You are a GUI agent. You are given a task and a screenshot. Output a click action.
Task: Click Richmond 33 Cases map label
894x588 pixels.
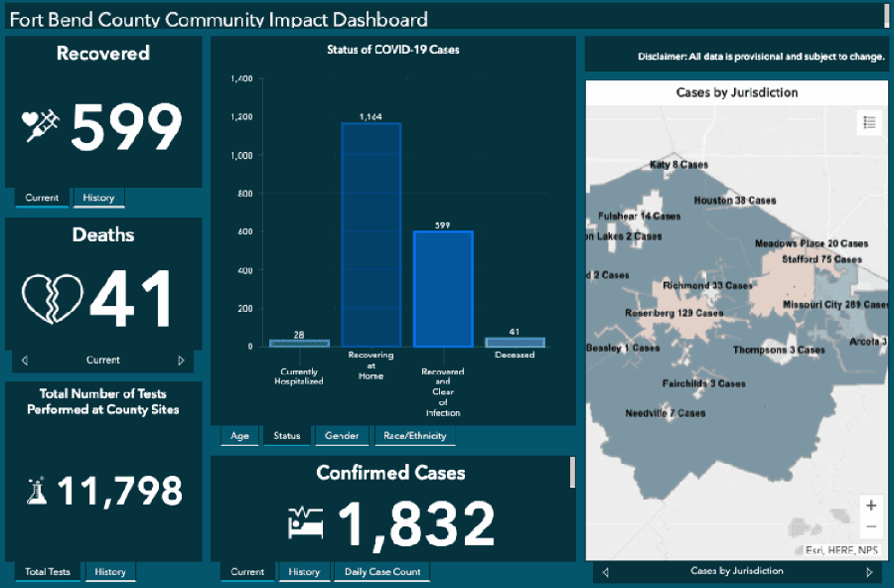click(707, 285)
